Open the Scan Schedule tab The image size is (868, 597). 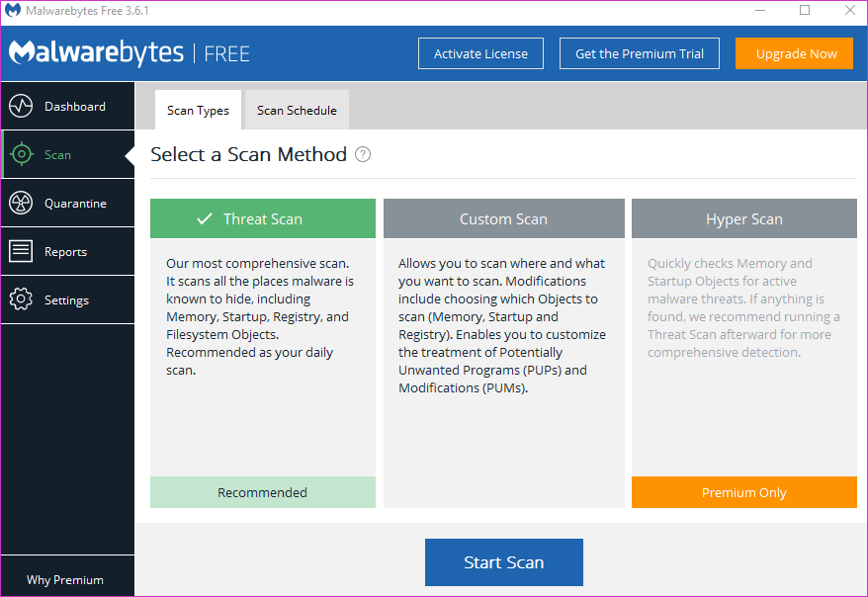coord(297,110)
